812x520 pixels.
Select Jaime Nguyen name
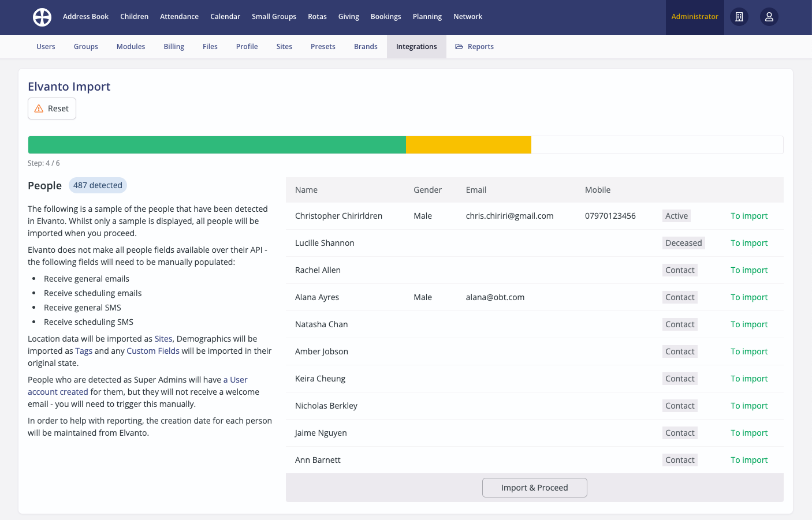321,433
